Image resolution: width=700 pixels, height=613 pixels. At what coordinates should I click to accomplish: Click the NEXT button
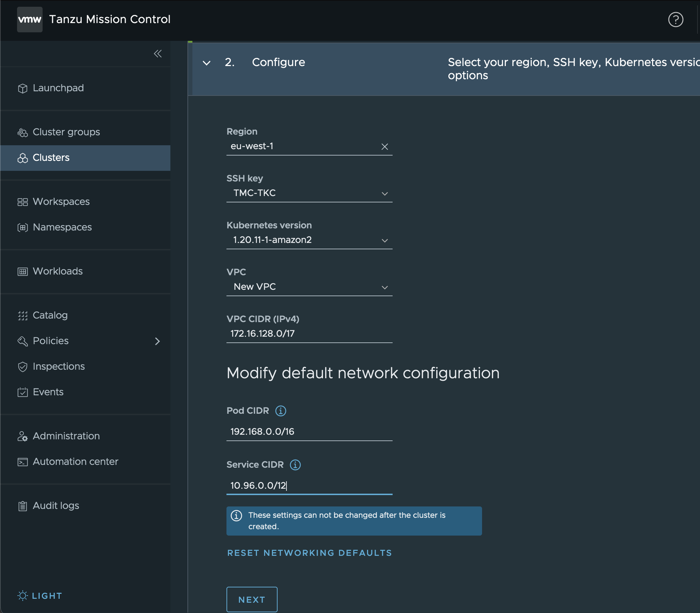pyautogui.click(x=252, y=600)
